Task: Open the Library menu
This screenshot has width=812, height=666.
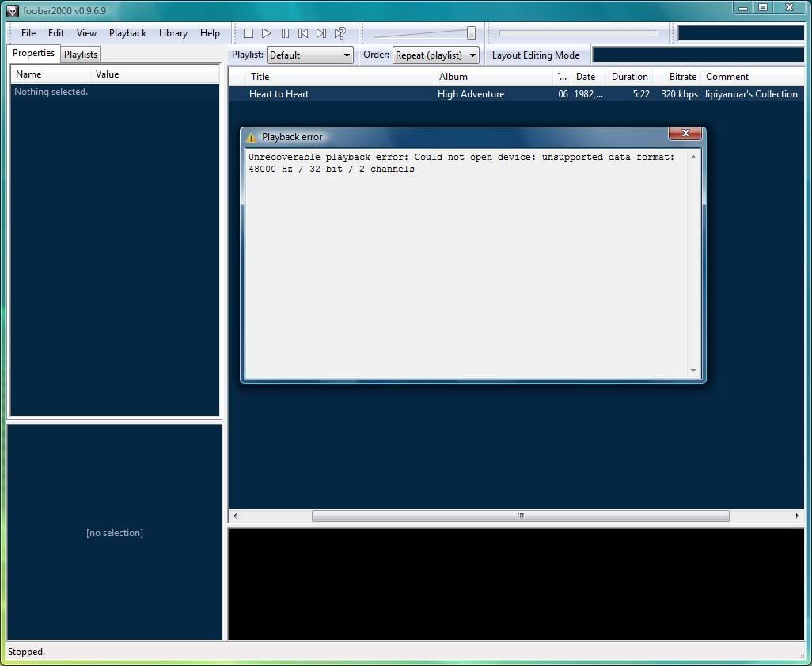Action: 173,33
